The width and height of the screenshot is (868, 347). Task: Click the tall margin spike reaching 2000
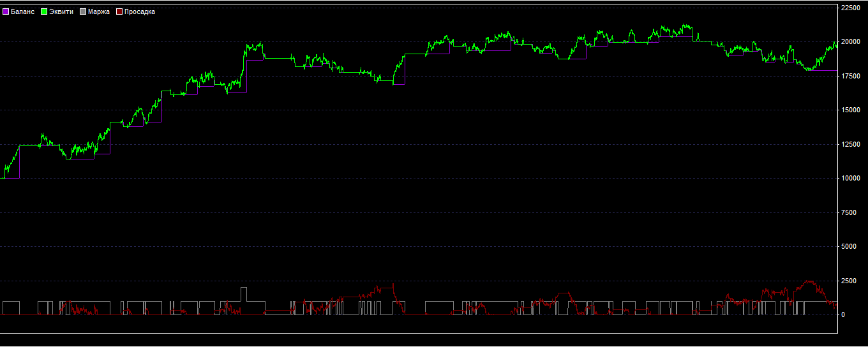coord(244,288)
